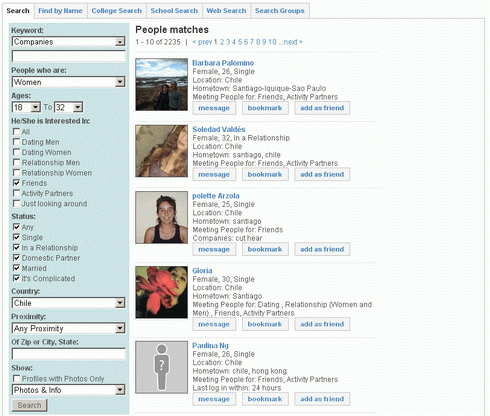
Task: Open the Country dropdown showing Chile
Action: coord(69,303)
